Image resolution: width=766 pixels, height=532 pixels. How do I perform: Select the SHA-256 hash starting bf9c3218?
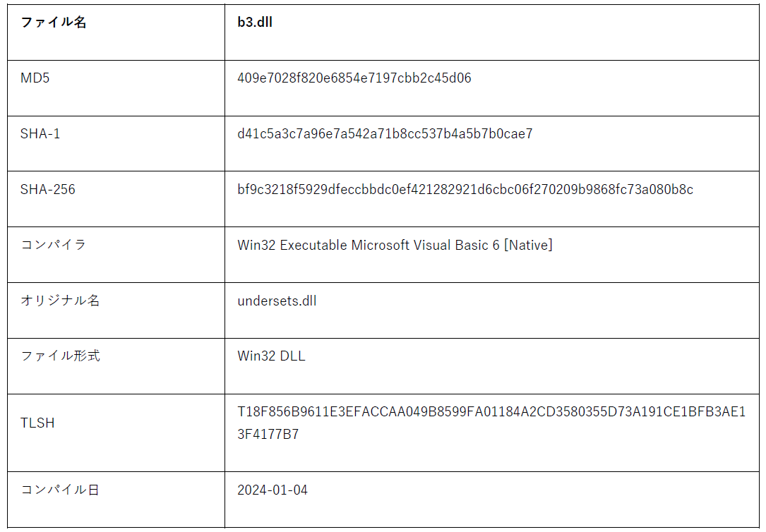[x=465, y=189]
